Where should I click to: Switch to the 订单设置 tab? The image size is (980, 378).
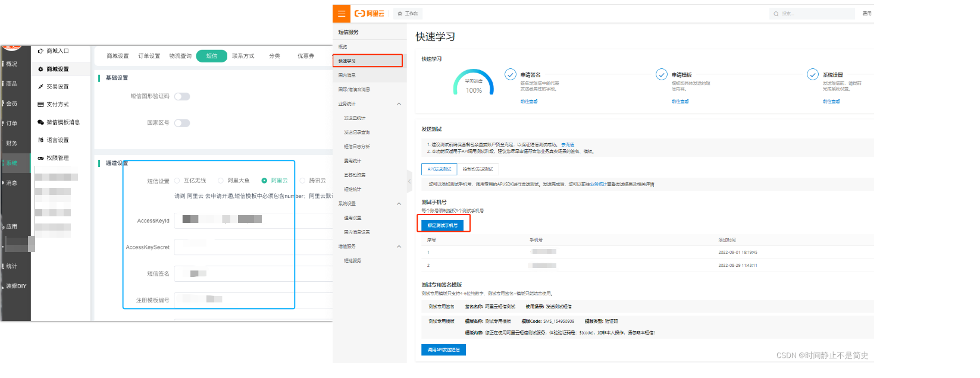(149, 56)
